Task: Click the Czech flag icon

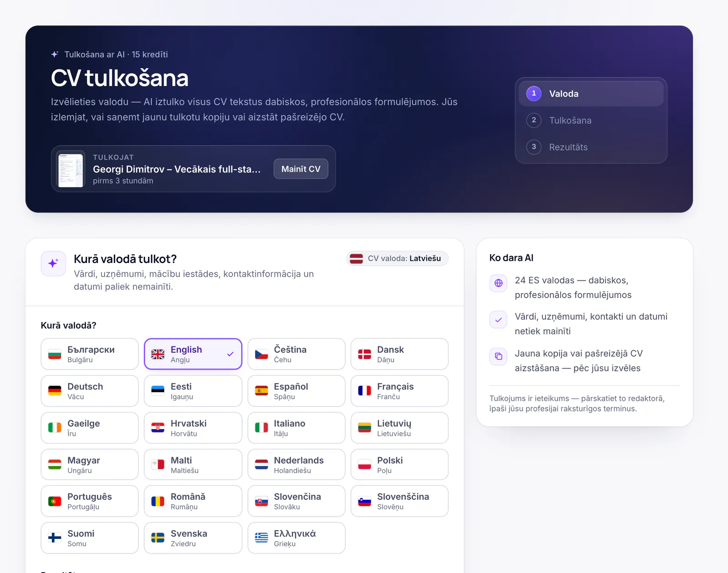Action: [x=261, y=354]
